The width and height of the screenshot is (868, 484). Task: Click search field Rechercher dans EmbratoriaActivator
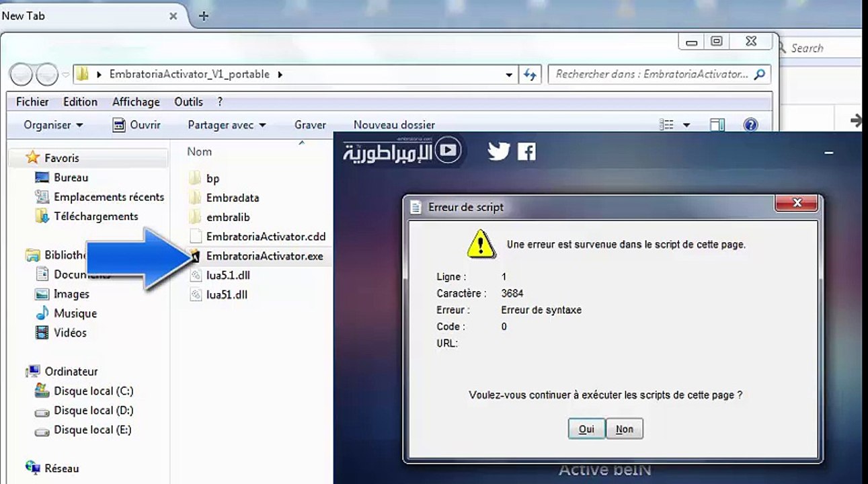659,75
